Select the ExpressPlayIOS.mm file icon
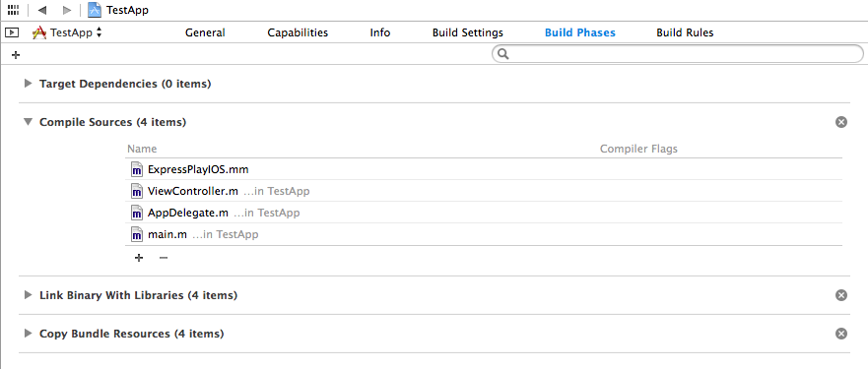This screenshot has height=369, width=868. pos(137,169)
